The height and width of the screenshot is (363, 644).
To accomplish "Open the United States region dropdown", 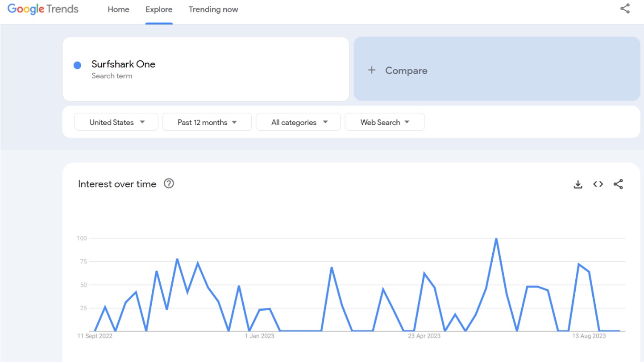I will click(x=116, y=122).
